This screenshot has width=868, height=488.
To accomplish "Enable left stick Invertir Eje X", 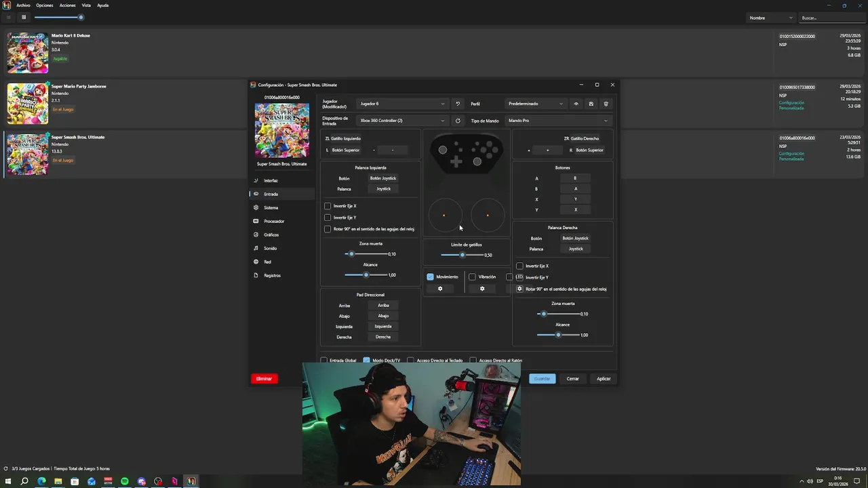I will click(328, 206).
